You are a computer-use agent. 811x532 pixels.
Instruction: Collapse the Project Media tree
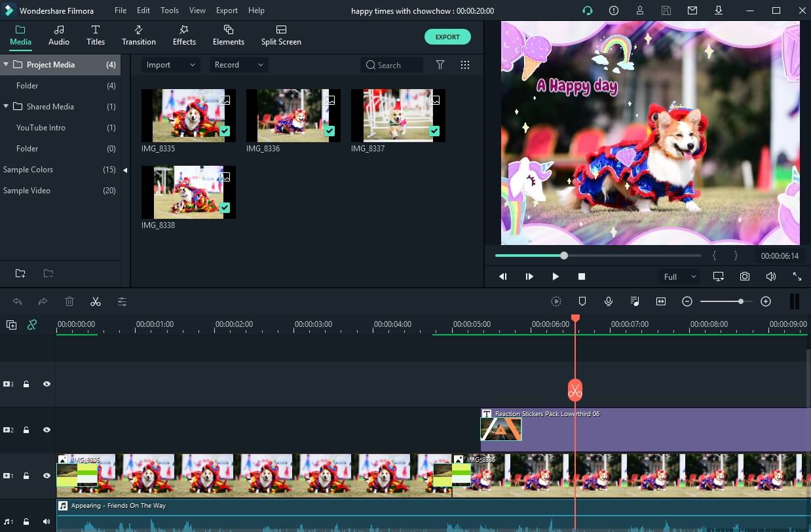(x=6, y=65)
